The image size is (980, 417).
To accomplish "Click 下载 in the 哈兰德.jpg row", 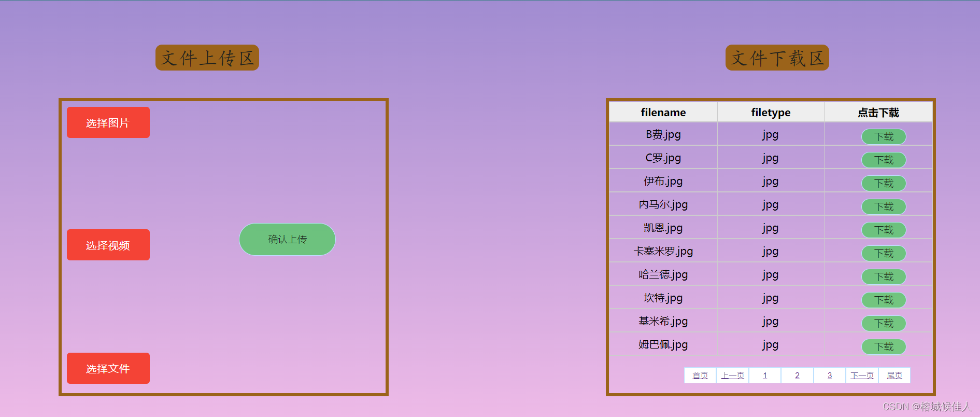I will point(884,276).
